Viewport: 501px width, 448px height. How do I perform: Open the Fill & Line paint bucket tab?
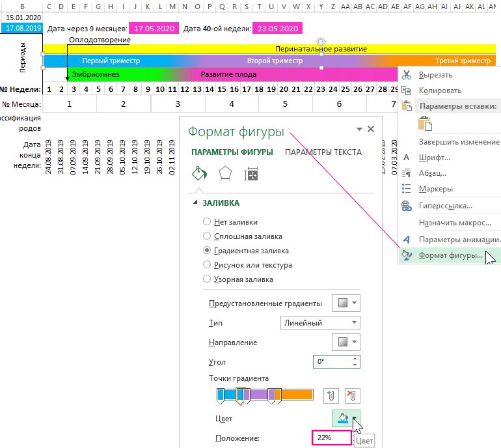pyautogui.click(x=200, y=174)
